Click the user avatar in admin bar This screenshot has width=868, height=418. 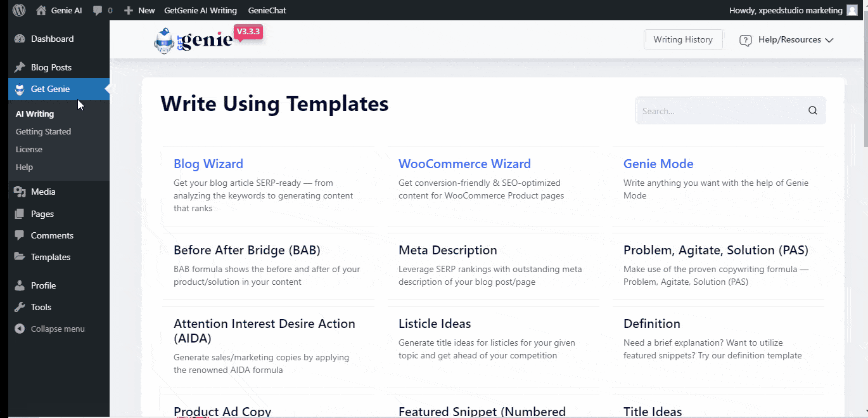[x=852, y=10]
